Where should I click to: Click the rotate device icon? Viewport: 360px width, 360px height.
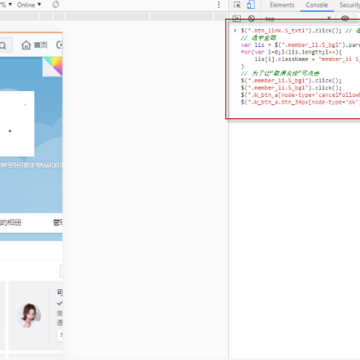56,5
